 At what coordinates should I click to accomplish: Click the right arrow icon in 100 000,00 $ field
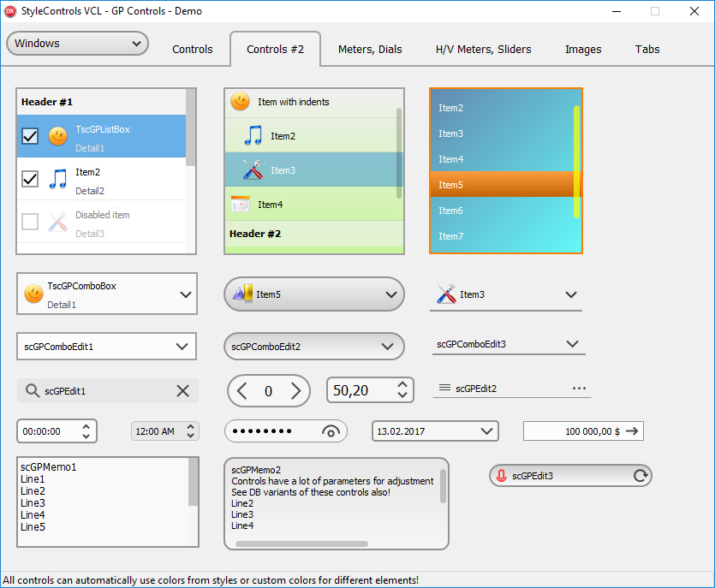[632, 431]
